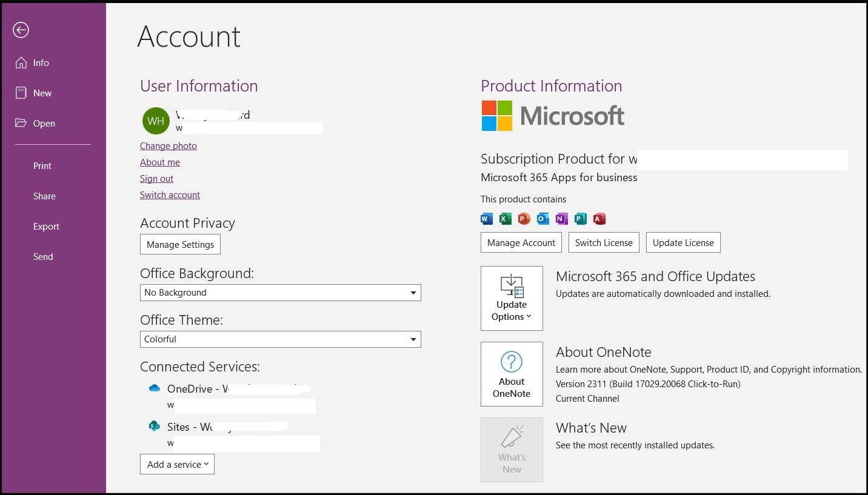
Task: Click the Switch License button
Action: [x=604, y=242]
